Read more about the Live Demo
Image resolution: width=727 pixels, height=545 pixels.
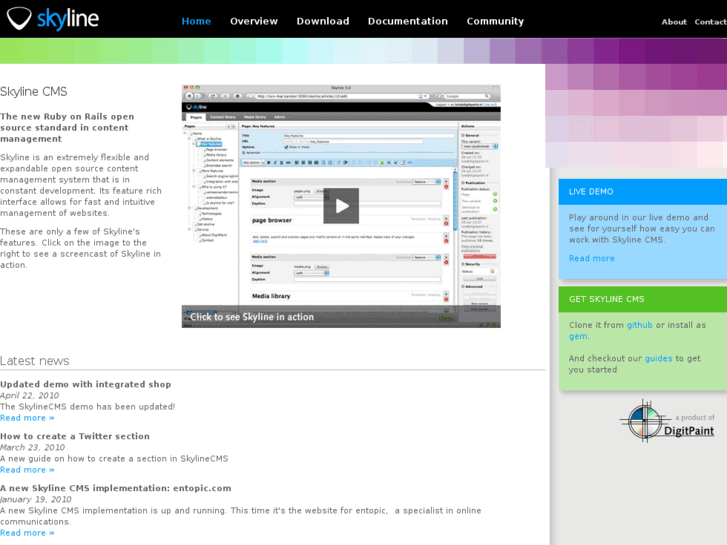click(592, 258)
